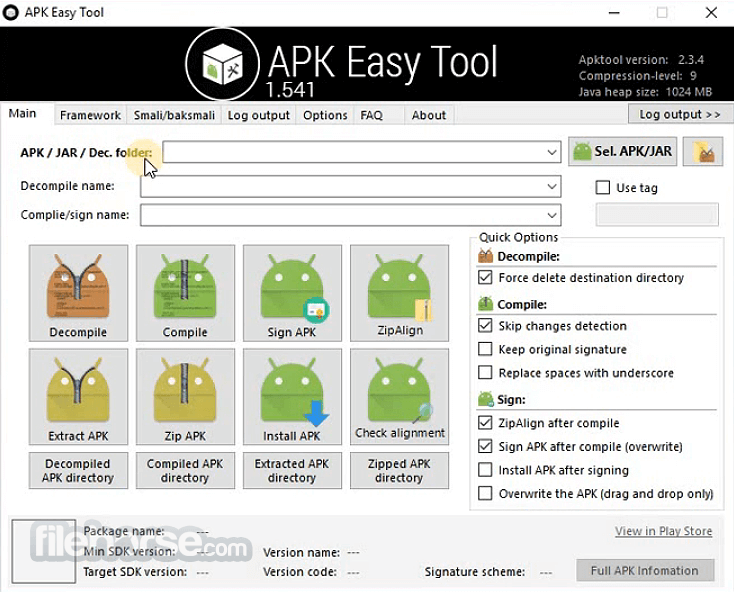The width and height of the screenshot is (734, 592).
Task: Click the Compression-level: 9 text
Action: [x=638, y=76]
